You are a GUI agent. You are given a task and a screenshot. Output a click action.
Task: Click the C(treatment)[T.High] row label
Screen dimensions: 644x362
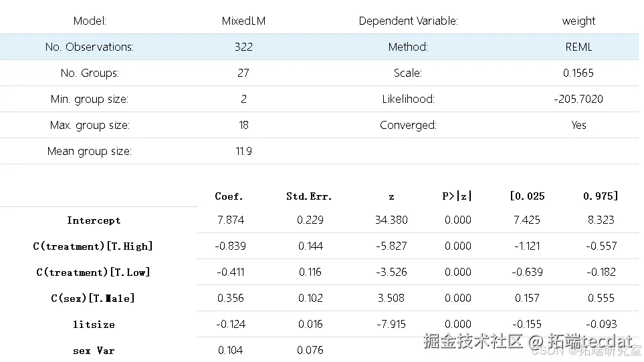click(94, 246)
